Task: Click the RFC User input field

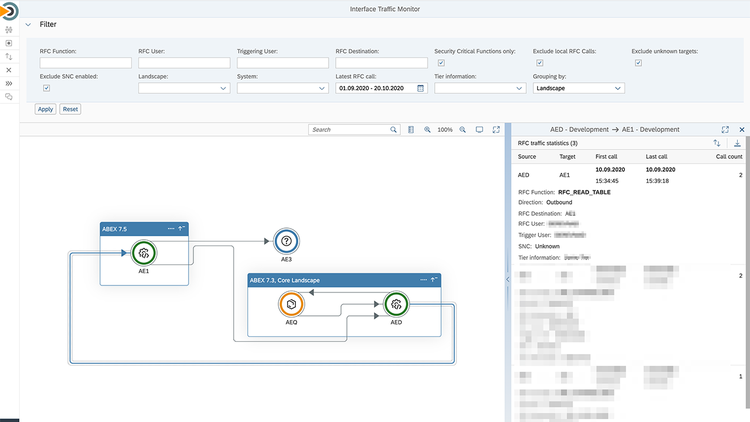Action: 184,63
